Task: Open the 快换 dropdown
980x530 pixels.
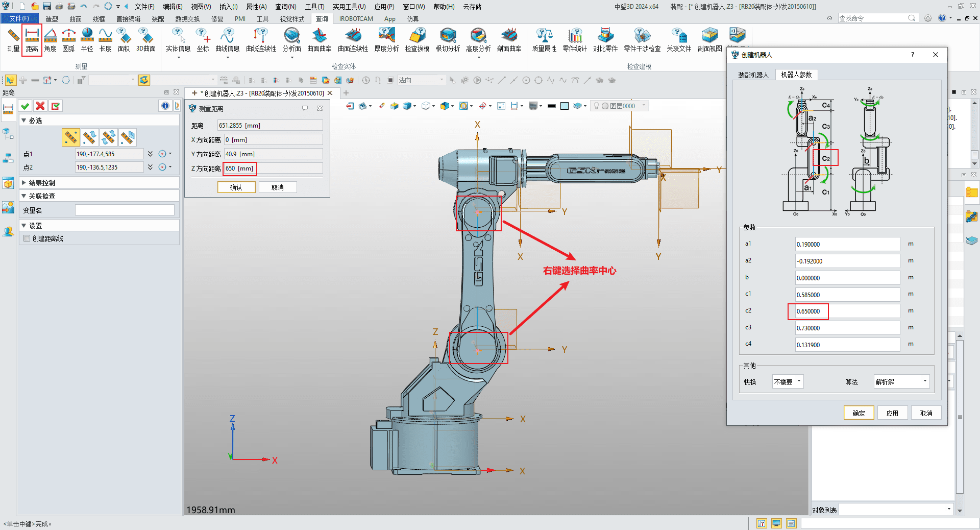Action: tap(788, 382)
